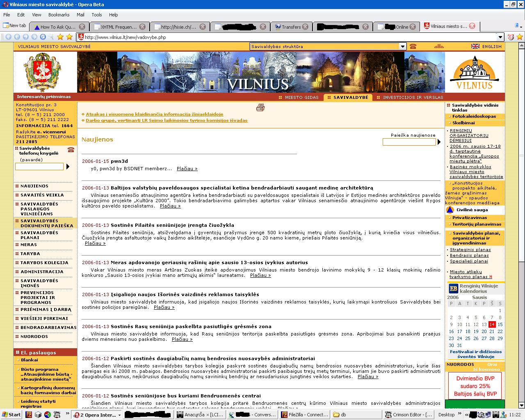Image resolution: width=525 pixels, height=420 pixels.
Task: Click the Wand icon in address toolbar
Action: click(51, 37)
